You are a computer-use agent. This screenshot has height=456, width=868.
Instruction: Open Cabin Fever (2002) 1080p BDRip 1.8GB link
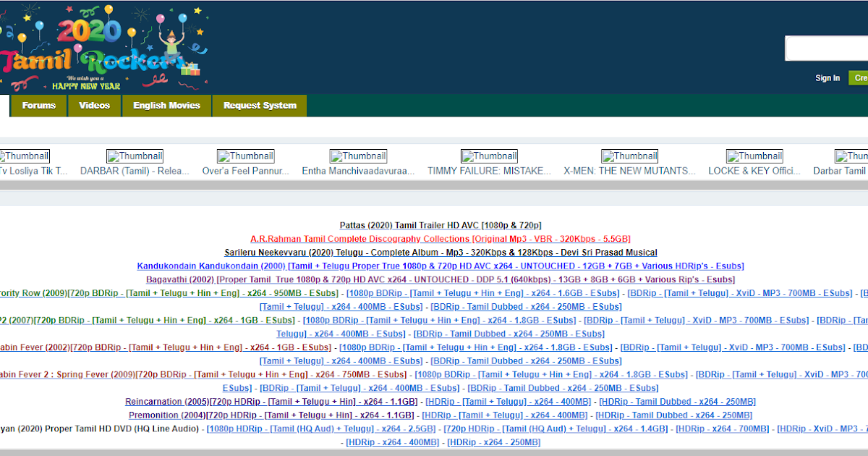click(475, 347)
